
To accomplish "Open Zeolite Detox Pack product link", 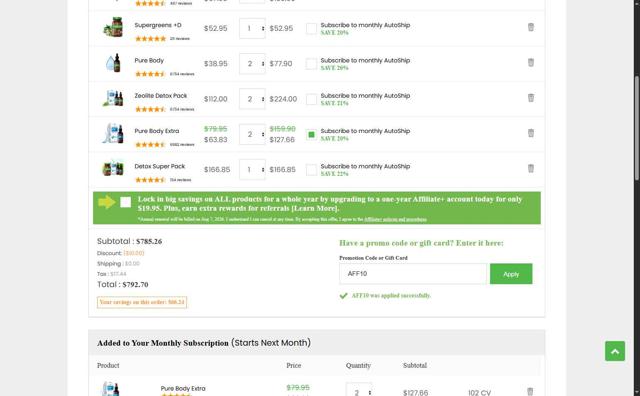I will (161, 96).
